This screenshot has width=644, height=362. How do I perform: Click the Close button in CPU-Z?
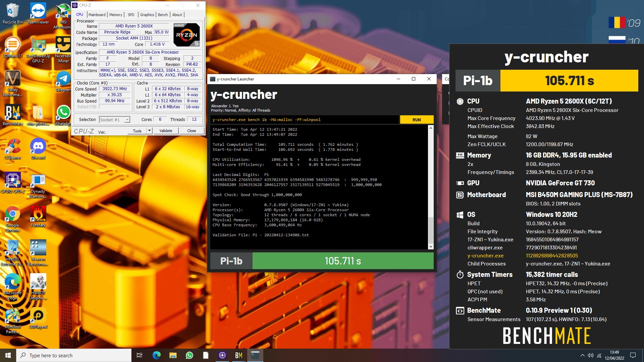point(192,131)
